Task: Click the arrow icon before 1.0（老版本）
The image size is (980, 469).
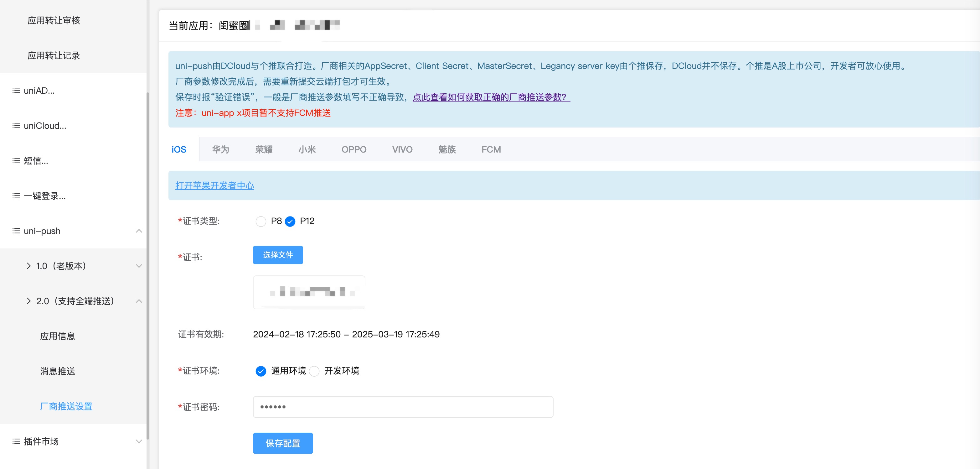Action: tap(28, 266)
